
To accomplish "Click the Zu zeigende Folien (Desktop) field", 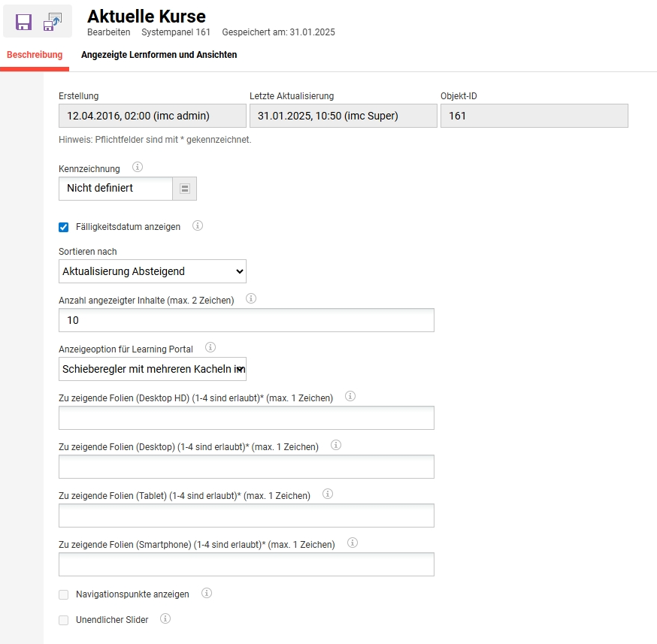I will 247,467.
